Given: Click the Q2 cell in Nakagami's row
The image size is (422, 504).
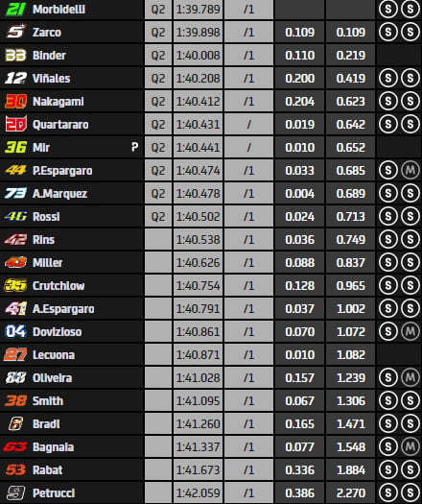Looking at the screenshot, I should coord(158,101).
